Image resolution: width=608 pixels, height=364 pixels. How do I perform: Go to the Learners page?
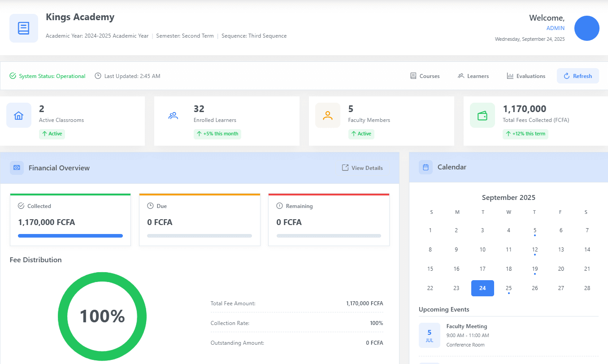473,76
